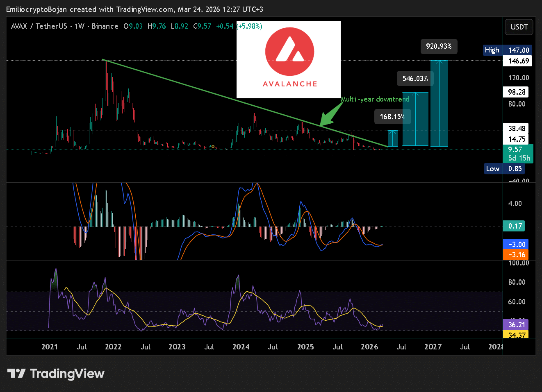Viewport: 542px width, 392px height.
Task: Open the USDT currency selector
Action: (x=519, y=27)
